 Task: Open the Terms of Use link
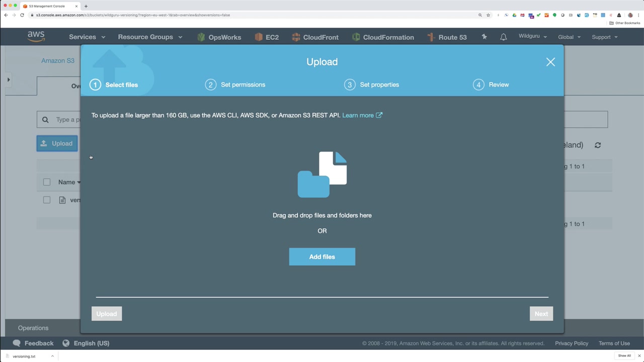[614, 343]
